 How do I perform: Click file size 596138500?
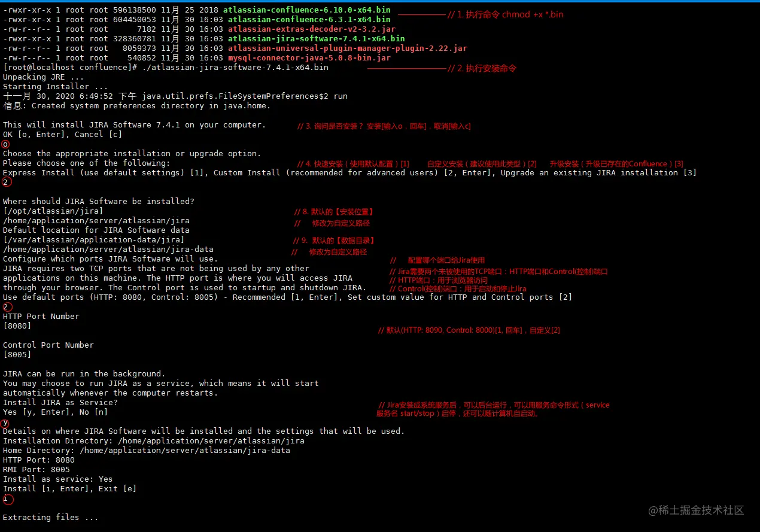(134, 10)
